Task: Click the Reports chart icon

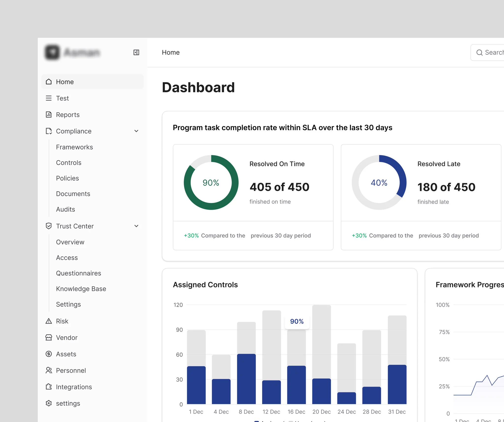Action: click(x=49, y=114)
